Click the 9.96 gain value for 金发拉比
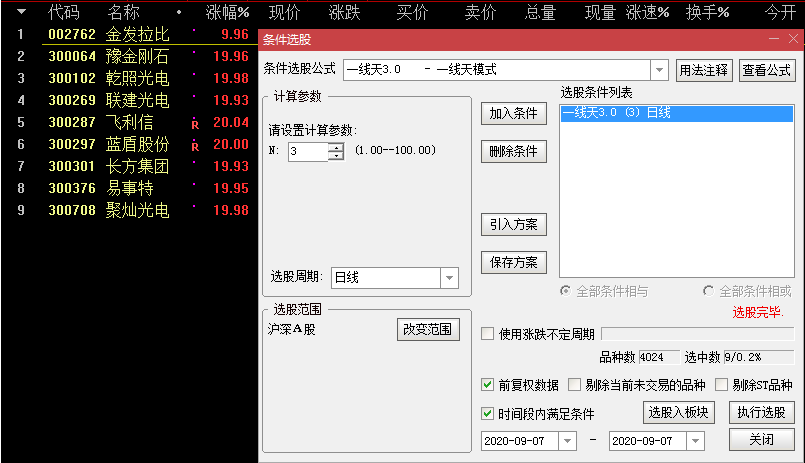805x463 pixels. (x=235, y=34)
